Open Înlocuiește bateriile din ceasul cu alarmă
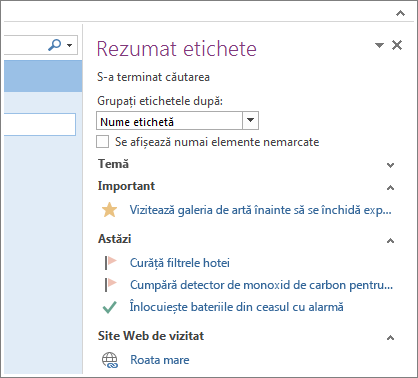The image size is (418, 378). (x=237, y=307)
